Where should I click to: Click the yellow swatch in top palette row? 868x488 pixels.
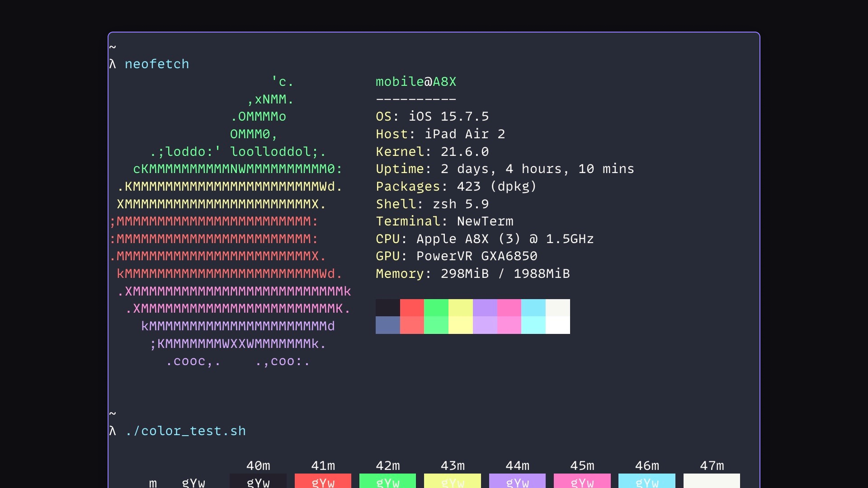coord(461,308)
